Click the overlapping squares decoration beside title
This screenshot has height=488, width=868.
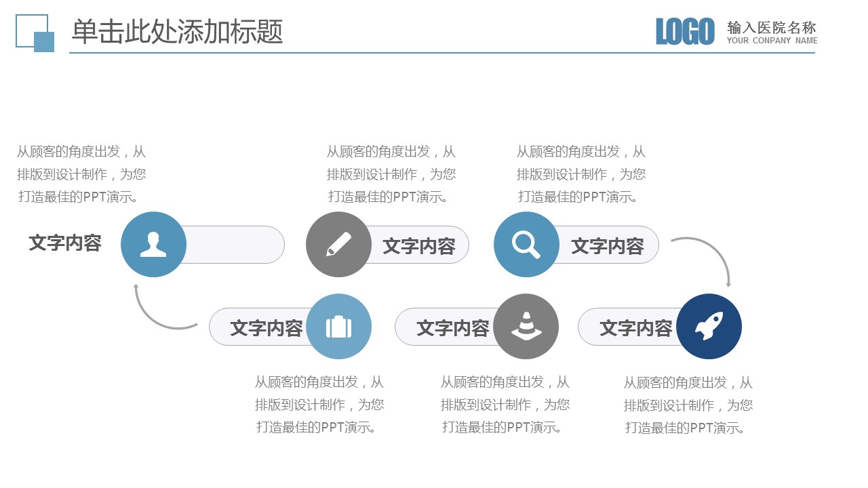point(35,33)
